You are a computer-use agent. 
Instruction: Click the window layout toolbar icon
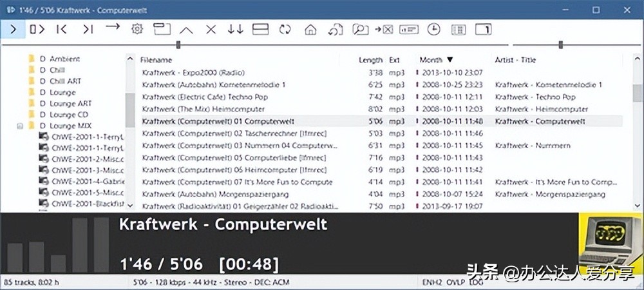pos(162,29)
